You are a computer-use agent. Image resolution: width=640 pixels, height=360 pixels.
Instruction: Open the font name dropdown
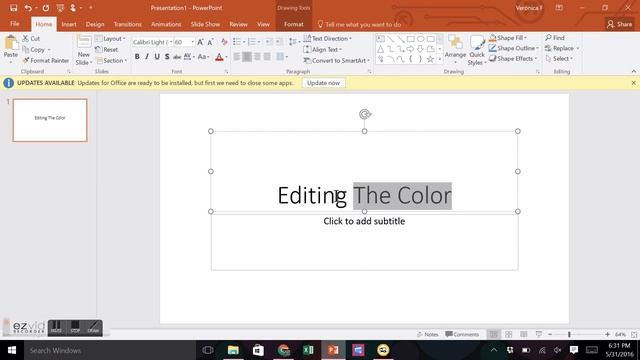171,42
